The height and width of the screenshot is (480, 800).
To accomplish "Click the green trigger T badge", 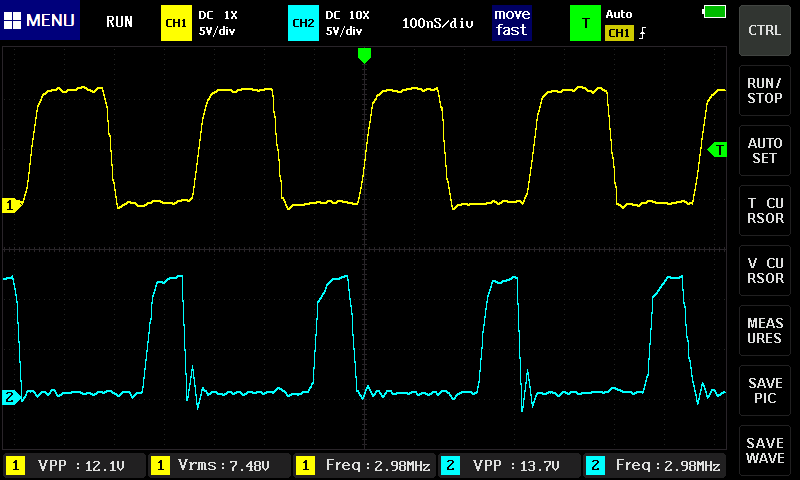I will point(585,22).
